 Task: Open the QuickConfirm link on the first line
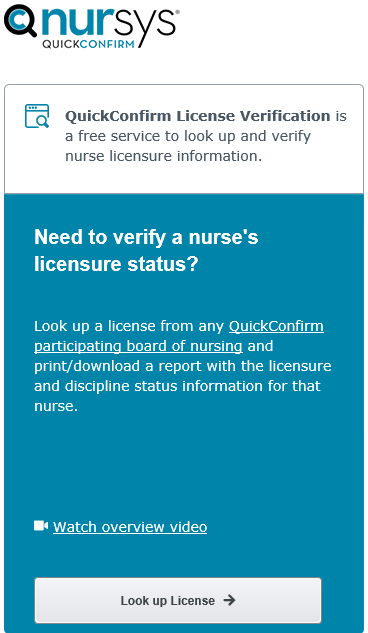pyautogui.click(x=276, y=326)
